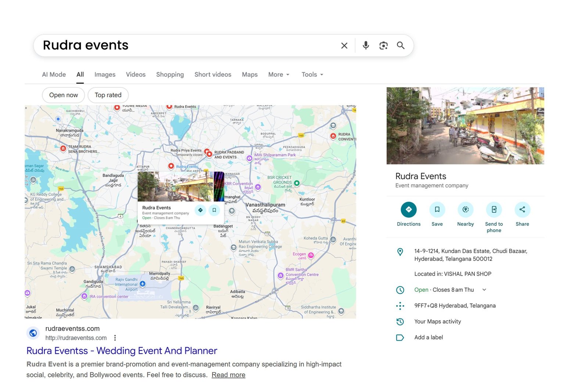Open Google Lens image search

point(383,46)
